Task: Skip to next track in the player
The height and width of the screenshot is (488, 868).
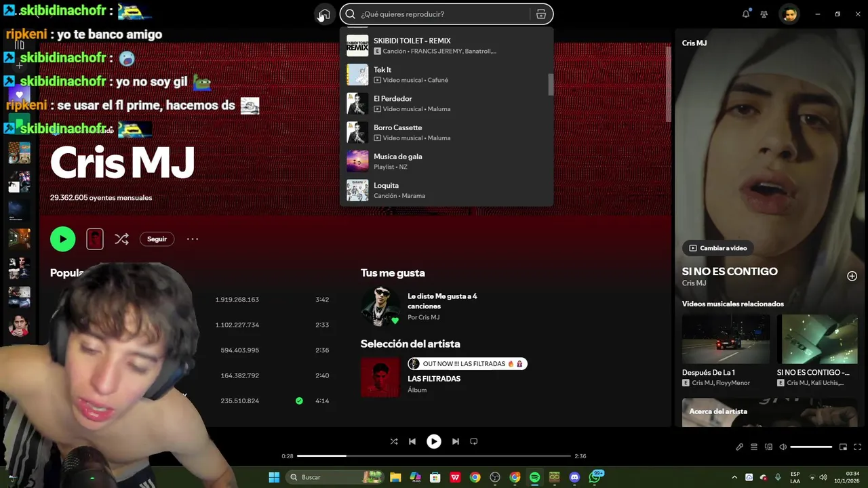Action: coord(456,441)
